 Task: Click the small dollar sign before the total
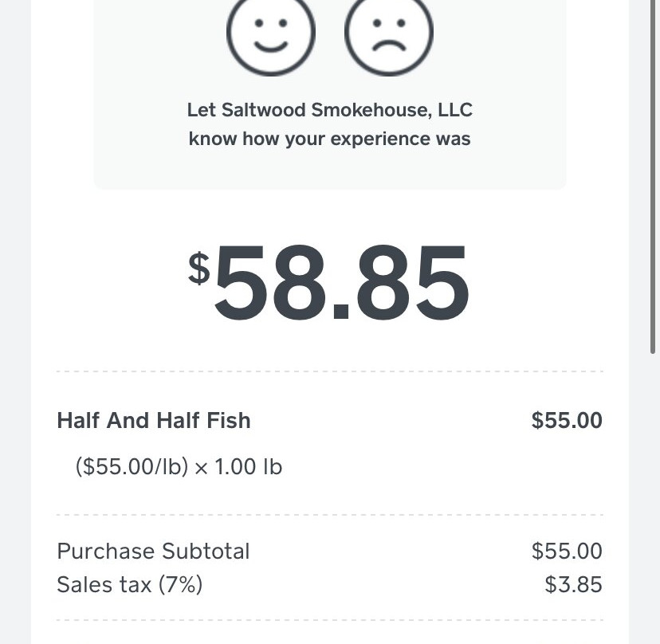coord(198,268)
